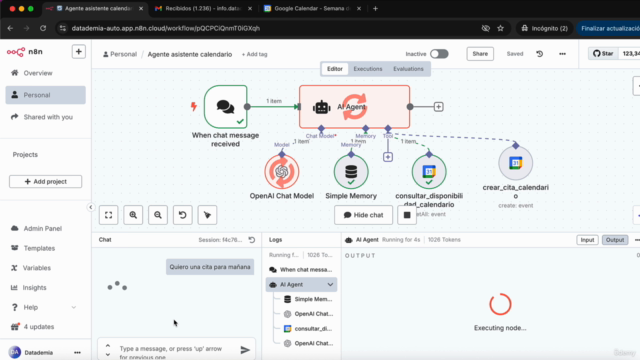
Task: Add a tool via plus under Tool
Action: (x=388, y=157)
